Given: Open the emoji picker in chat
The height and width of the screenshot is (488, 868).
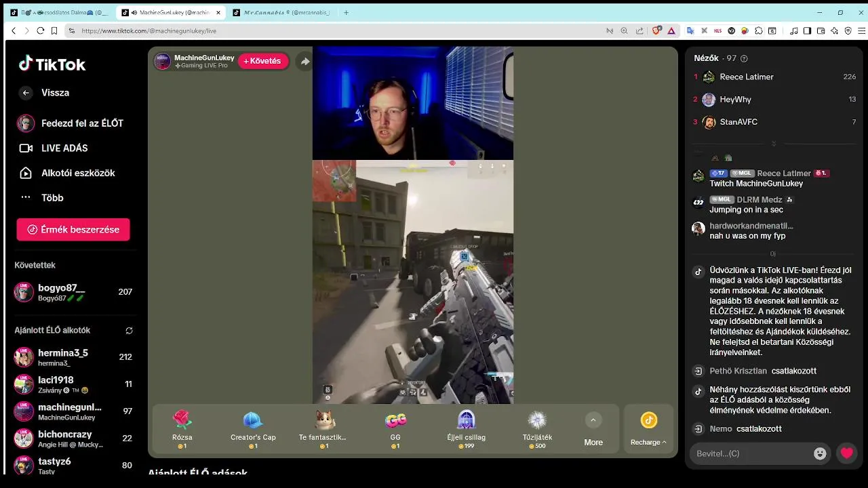Looking at the screenshot, I should [820, 453].
